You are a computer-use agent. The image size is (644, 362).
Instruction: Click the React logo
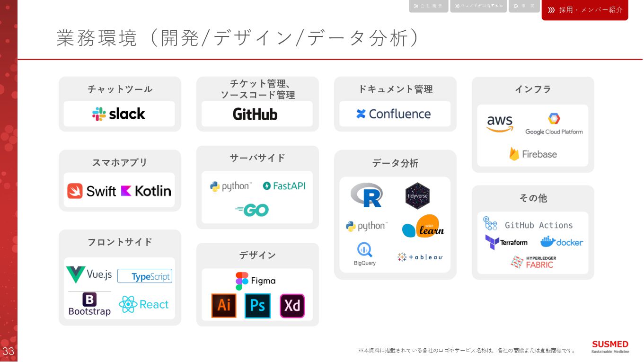144,304
